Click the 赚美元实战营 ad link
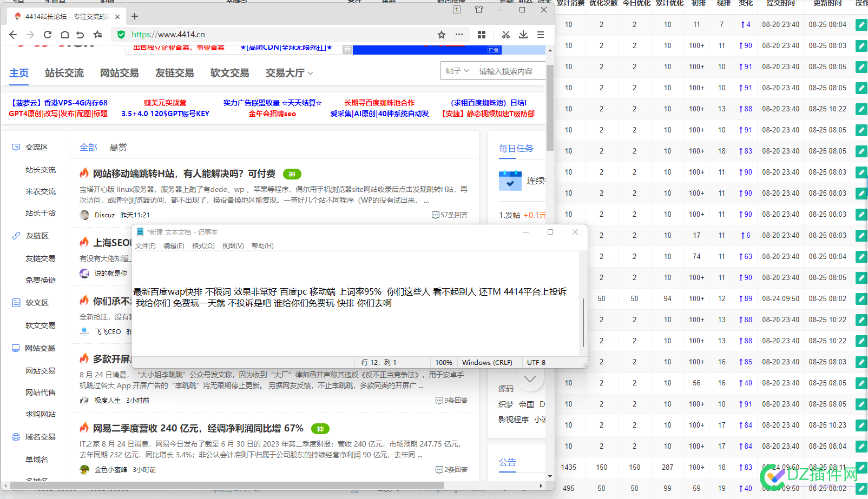The width and height of the screenshot is (868, 499). point(165,103)
